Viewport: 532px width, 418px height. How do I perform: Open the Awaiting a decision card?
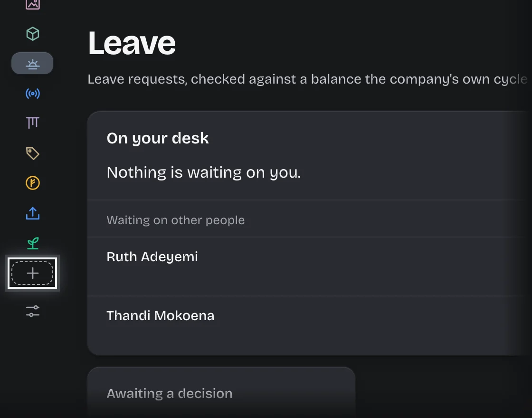coord(221,392)
